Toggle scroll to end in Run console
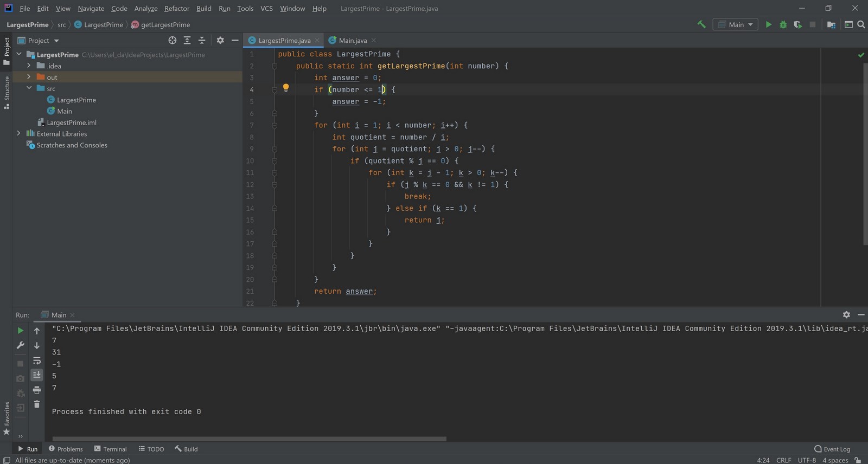This screenshot has width=868, height=464. click(37, 375)
